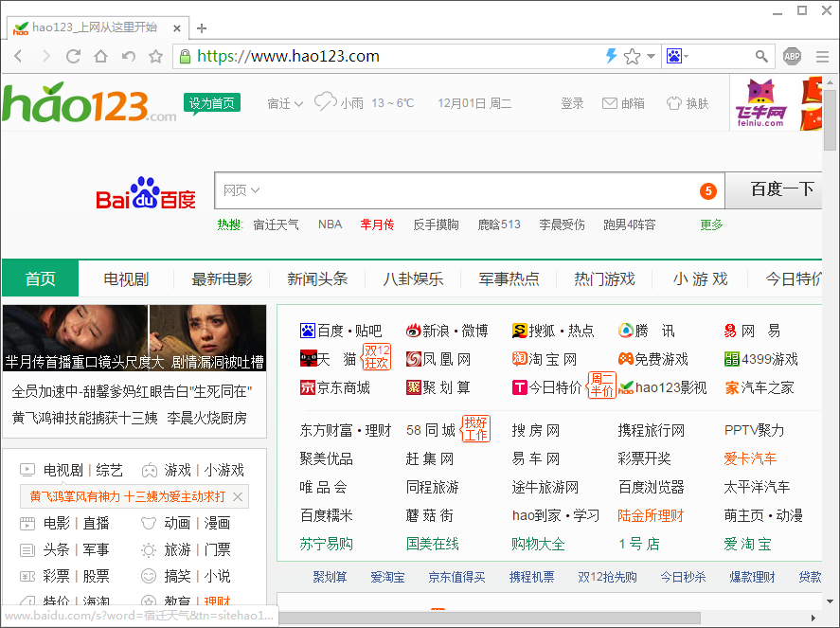
Task: Select the 新闻头条 navigation tab
Action: [317, 278]
